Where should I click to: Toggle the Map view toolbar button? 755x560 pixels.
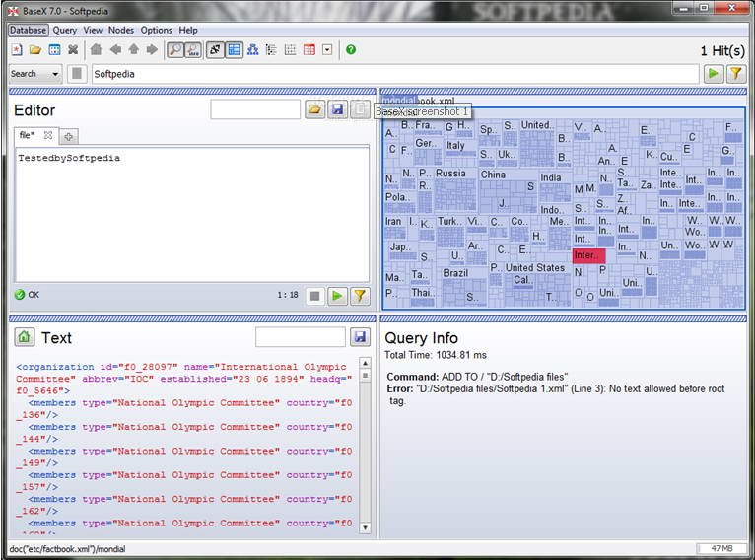click(234, 49)
